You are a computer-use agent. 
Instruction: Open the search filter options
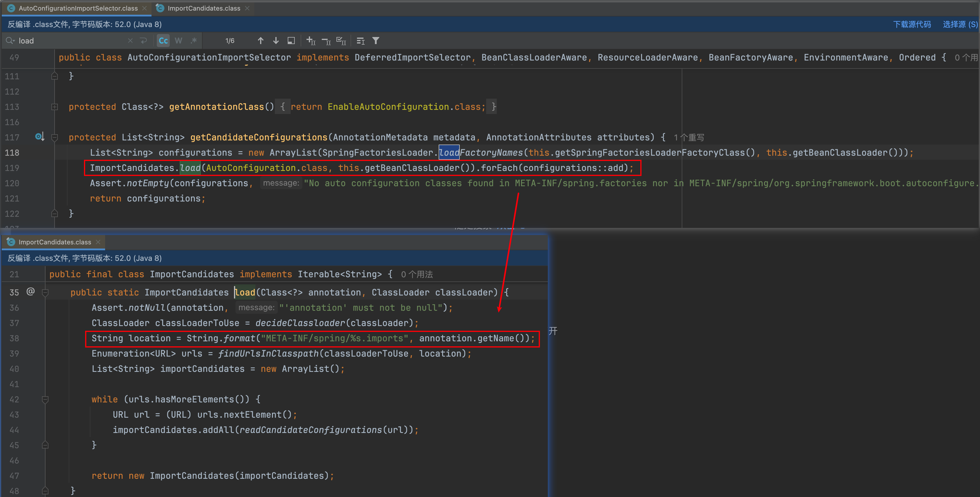point(376,41)
